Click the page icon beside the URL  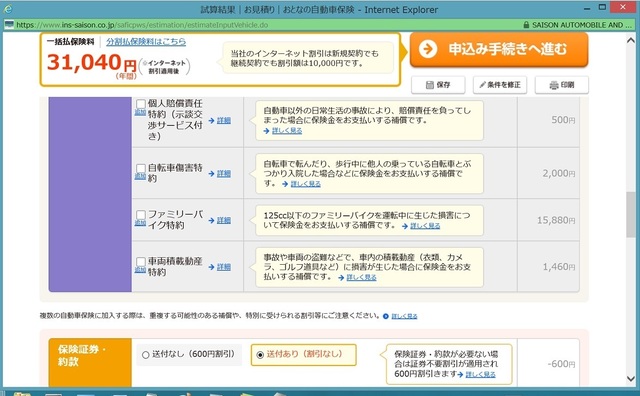9,25
